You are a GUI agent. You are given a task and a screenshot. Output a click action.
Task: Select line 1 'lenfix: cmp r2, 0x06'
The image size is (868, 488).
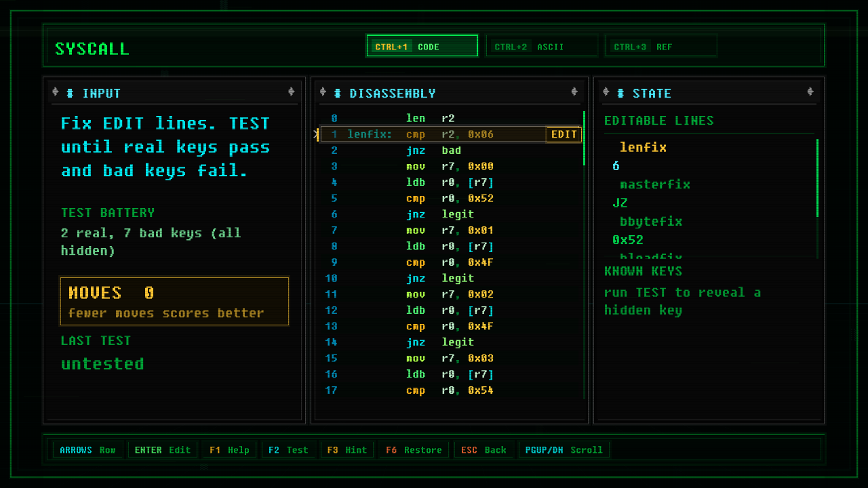click(451, 134)
